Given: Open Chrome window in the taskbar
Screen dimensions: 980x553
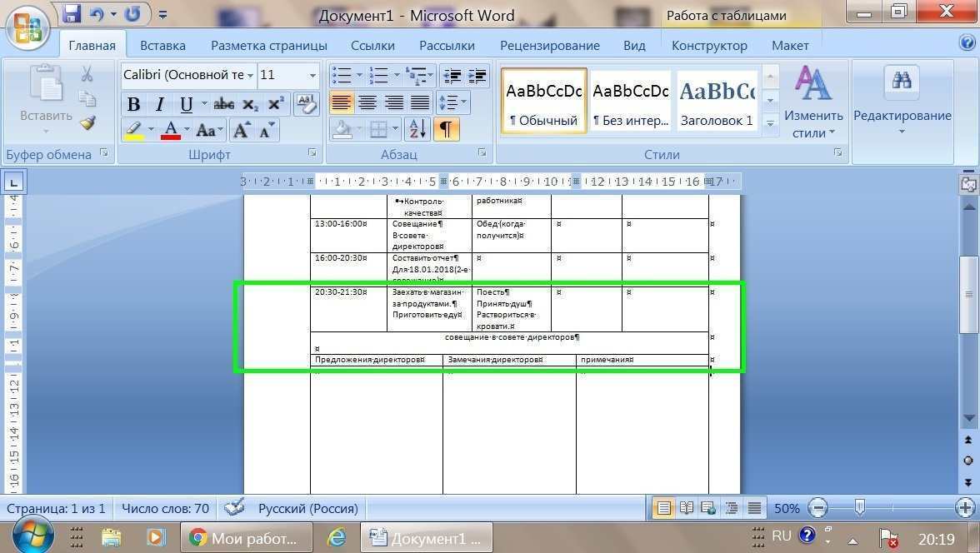Looking at the screenshot, I should (x=243, y=537).
